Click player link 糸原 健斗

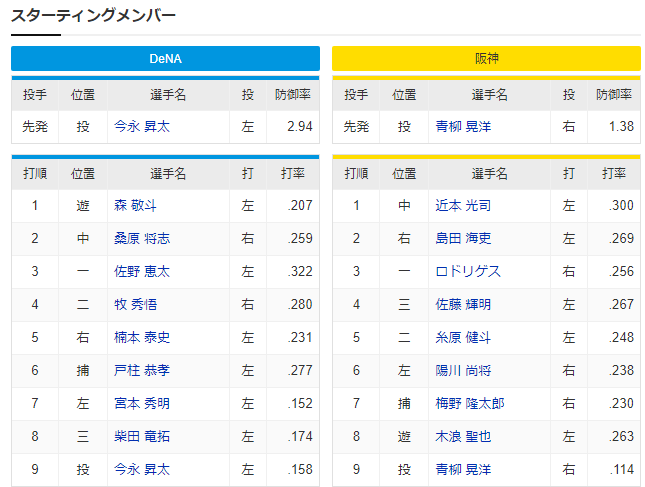(x=463, y=337)
